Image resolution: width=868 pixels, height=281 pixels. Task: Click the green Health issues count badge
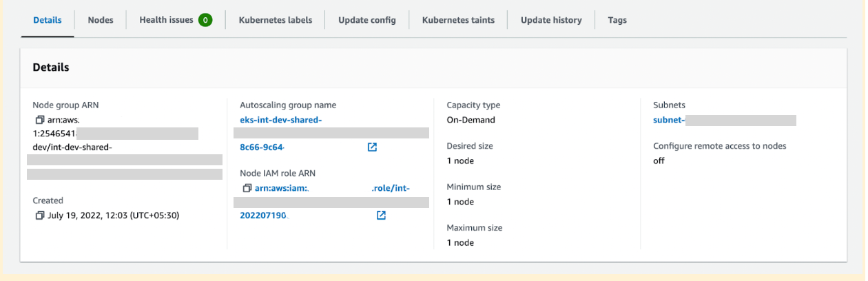205,20
